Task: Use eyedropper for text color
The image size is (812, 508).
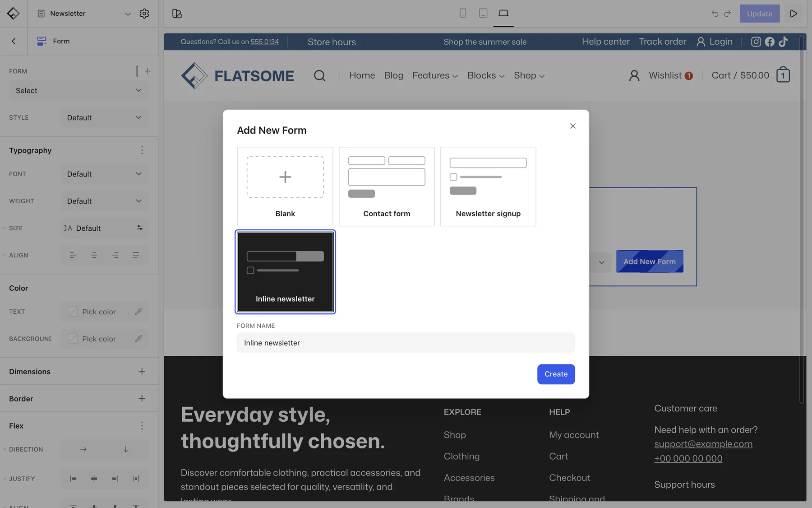Action: (x=139, y=312)
